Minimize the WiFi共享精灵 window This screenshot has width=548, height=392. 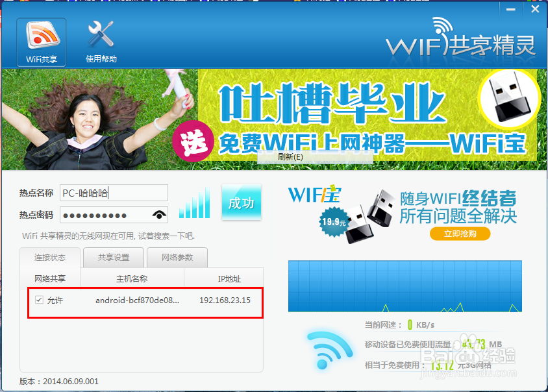(x=510, y=10)
